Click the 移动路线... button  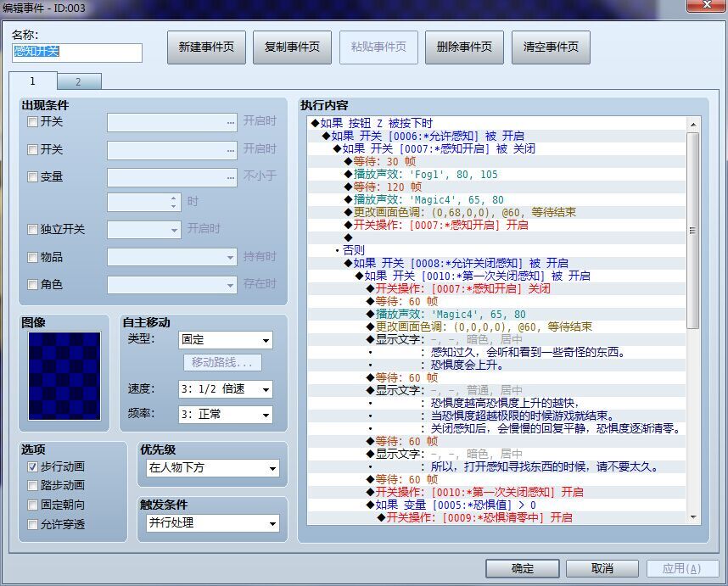click(222, 362)
